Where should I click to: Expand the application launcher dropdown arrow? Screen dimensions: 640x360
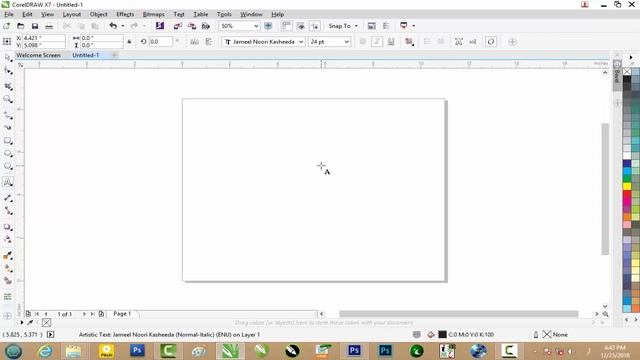pyautogui.click(x=413, y=26)
